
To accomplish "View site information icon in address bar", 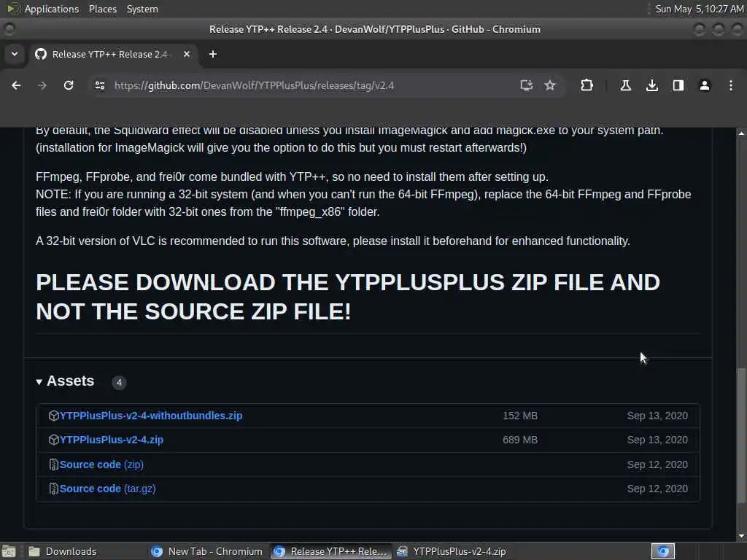I will pos(99,85).
